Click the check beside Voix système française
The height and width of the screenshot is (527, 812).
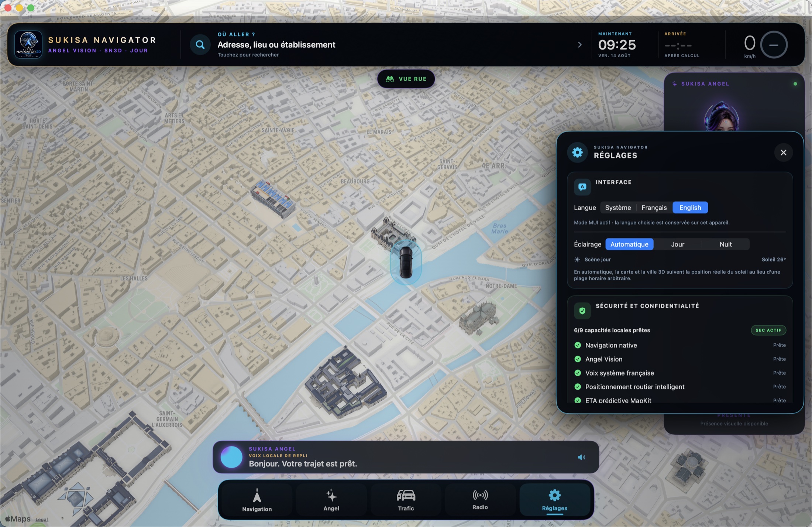coord(578,373)
